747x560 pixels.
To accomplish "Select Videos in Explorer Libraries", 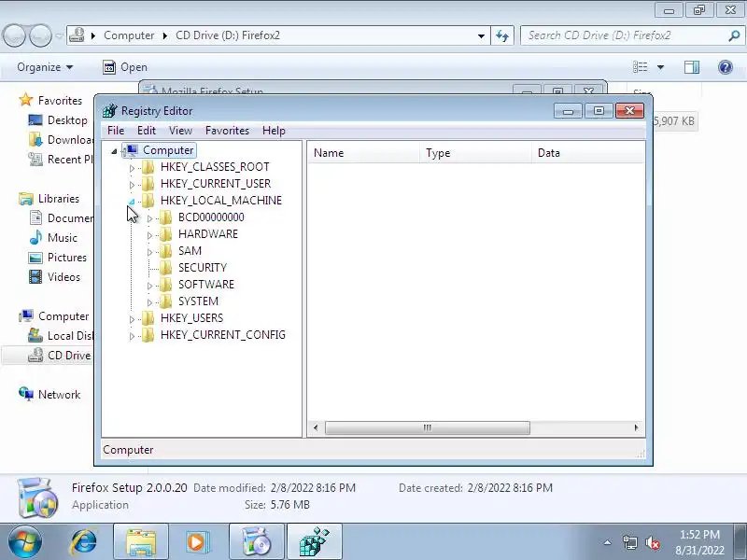I will pos(54,276).
